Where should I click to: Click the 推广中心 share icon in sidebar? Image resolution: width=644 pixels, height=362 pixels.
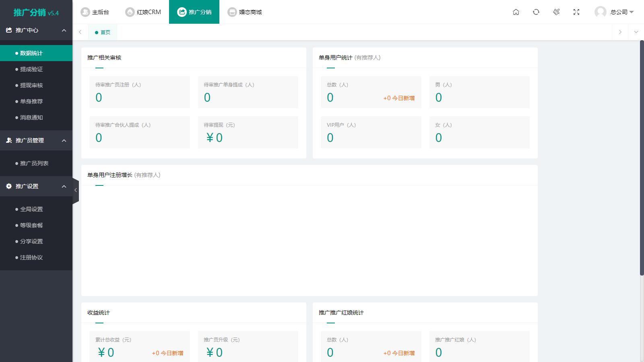click(x=9, y=30)
